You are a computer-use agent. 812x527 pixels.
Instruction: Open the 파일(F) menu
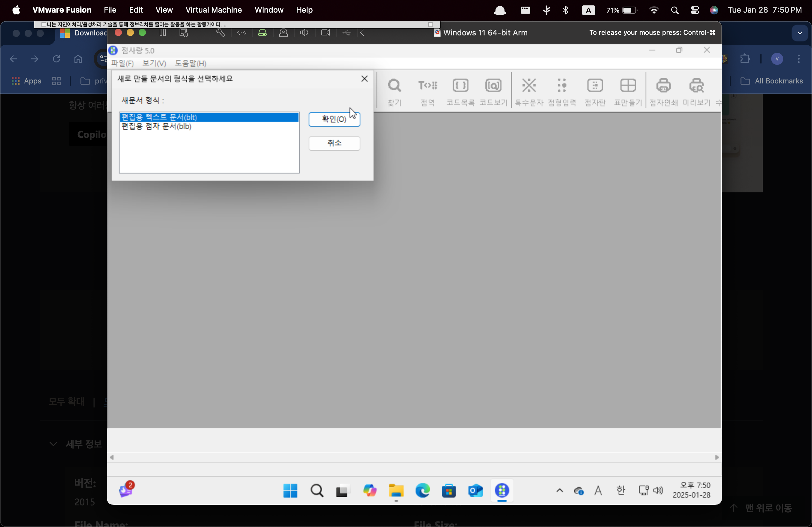[122, 63]
